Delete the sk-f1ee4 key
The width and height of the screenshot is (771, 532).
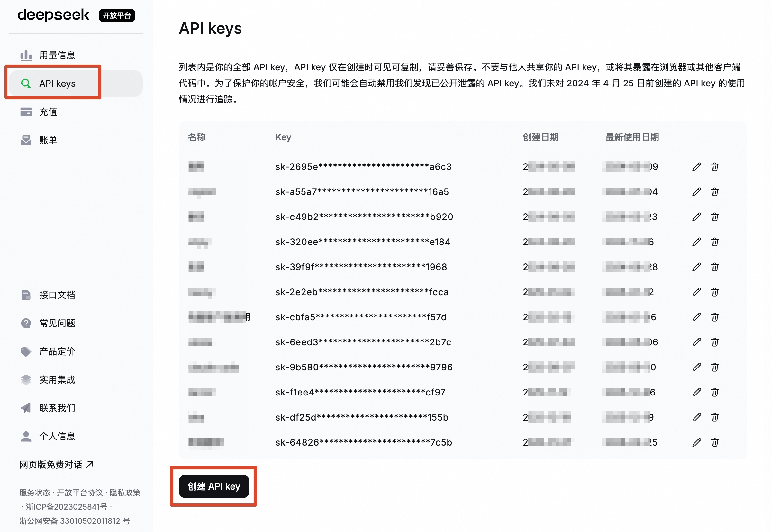714,392
